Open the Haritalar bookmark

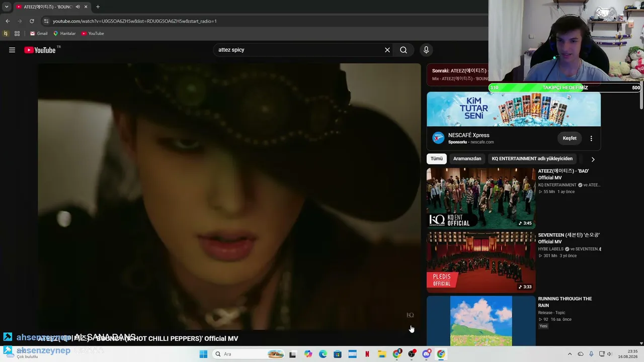click(x=64, y=34)
